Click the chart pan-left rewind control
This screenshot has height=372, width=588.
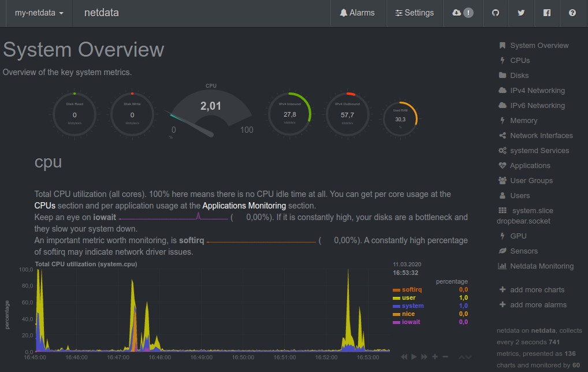pos(404,356)
